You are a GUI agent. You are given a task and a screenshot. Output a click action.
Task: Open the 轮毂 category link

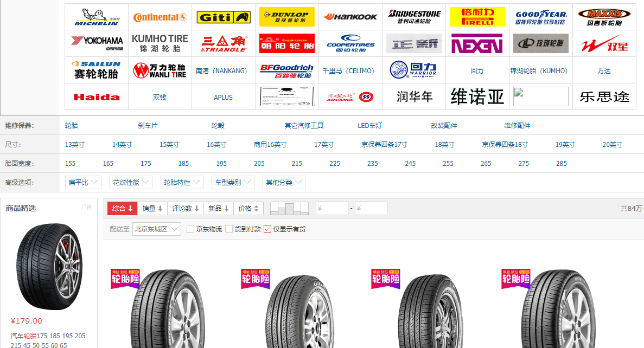click(x=218, y=126)
